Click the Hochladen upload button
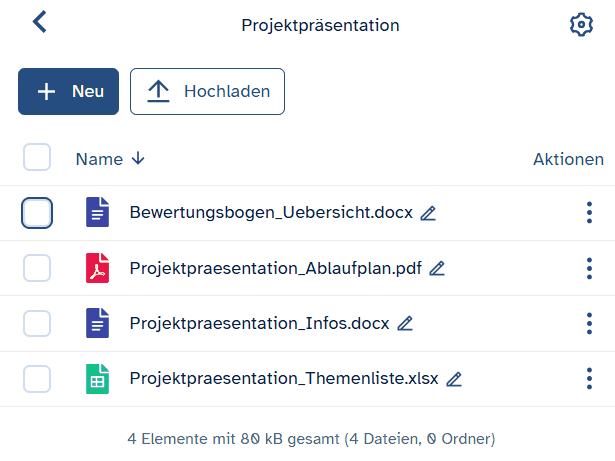This screenshot has width=615, height=461. 207,91
